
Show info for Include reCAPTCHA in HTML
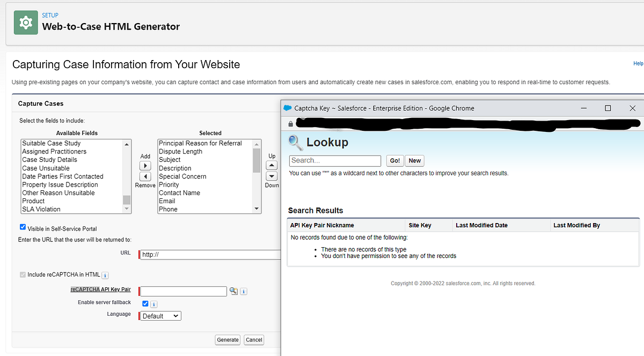point(105,275)
